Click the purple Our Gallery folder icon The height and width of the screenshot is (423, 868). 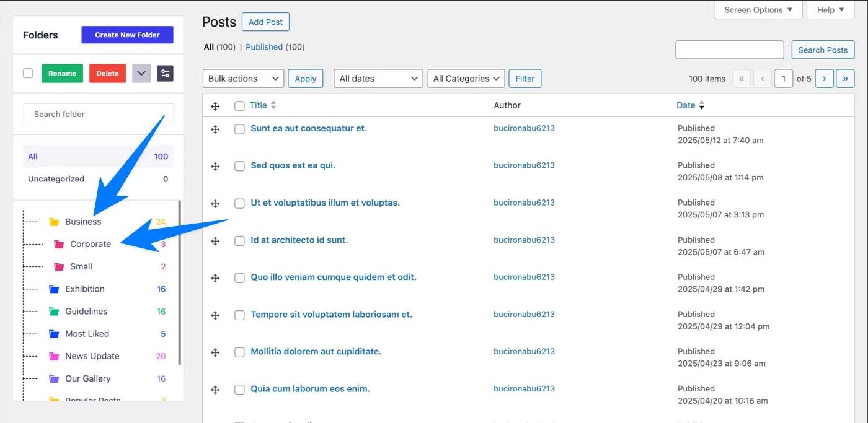click(54, 378)
